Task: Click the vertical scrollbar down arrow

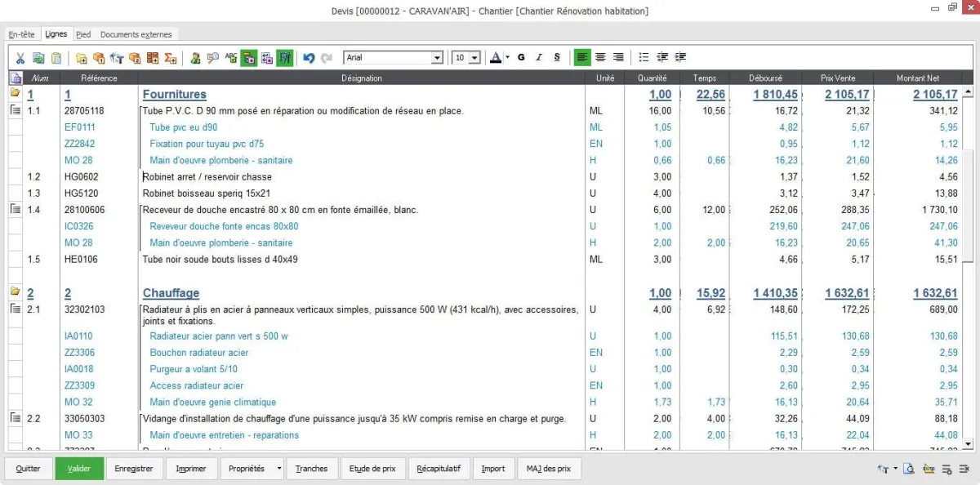Action: 969,443
